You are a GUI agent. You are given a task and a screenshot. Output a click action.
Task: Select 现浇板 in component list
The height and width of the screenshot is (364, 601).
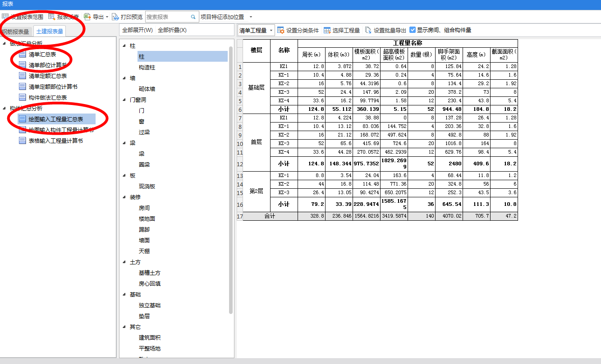[x=147, y=186]
